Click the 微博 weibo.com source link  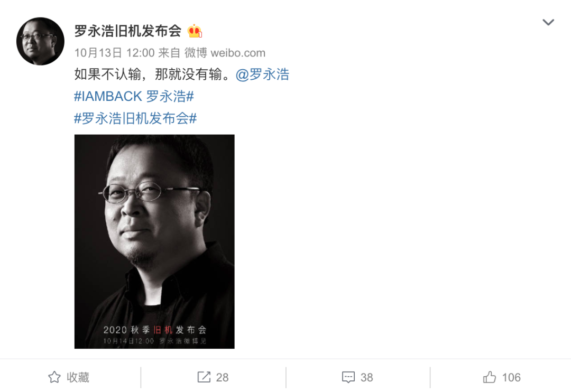(x=225, y=53)
